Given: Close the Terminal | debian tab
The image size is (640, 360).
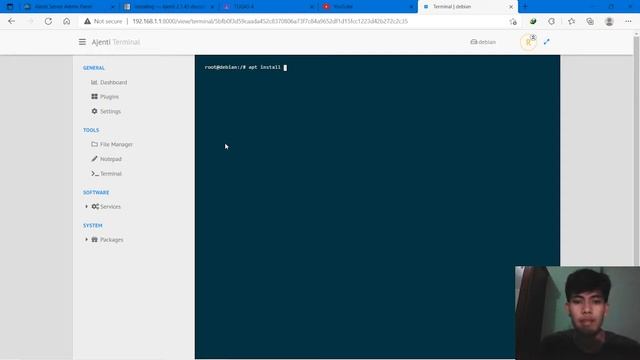Looking at the screenshot, I should click(x=511, y=7).
